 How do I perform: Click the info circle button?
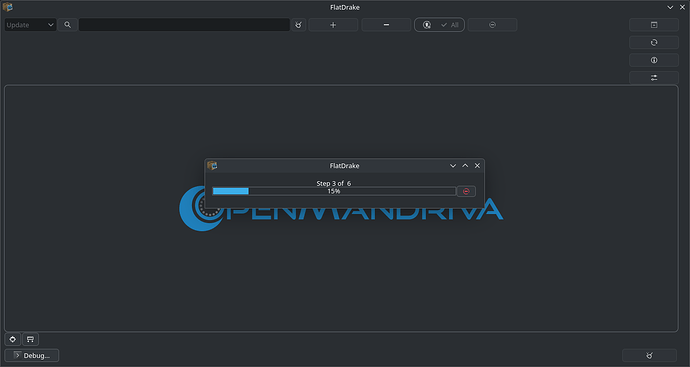tap(654, 60)
